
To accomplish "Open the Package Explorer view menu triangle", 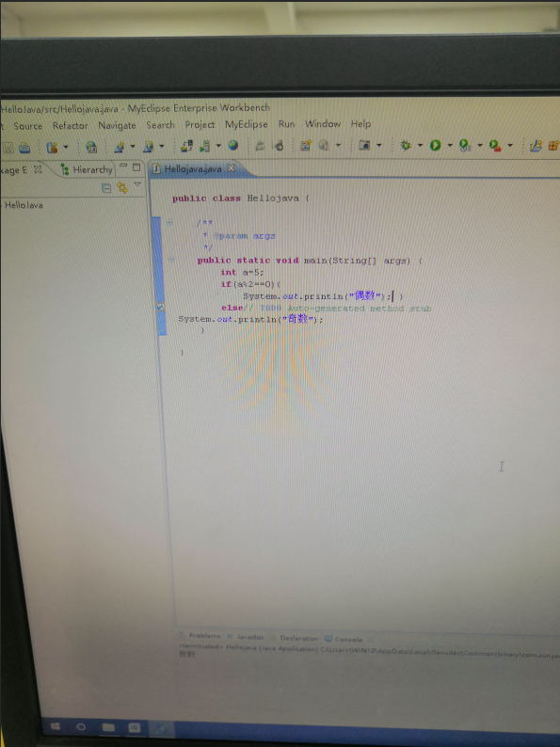I will 137,184.
